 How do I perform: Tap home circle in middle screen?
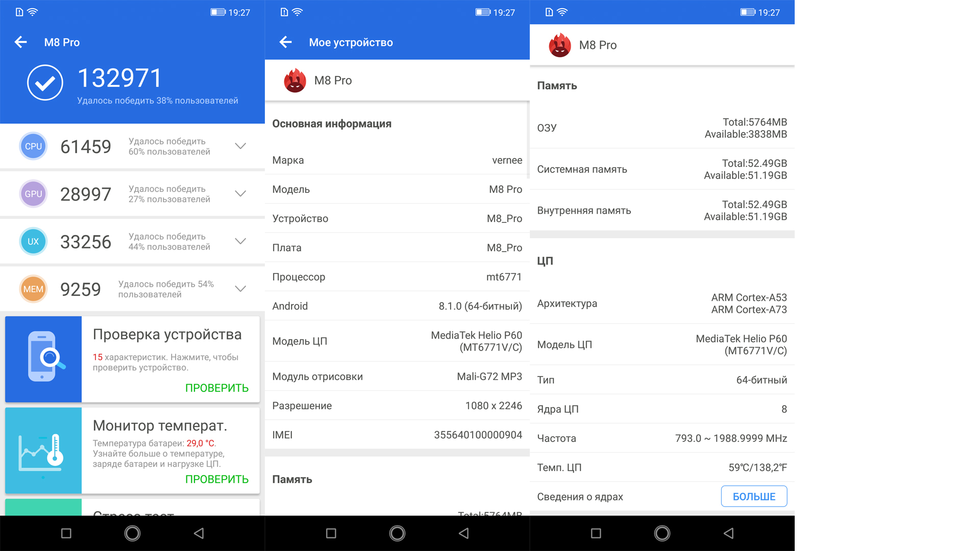pos(397,533)
